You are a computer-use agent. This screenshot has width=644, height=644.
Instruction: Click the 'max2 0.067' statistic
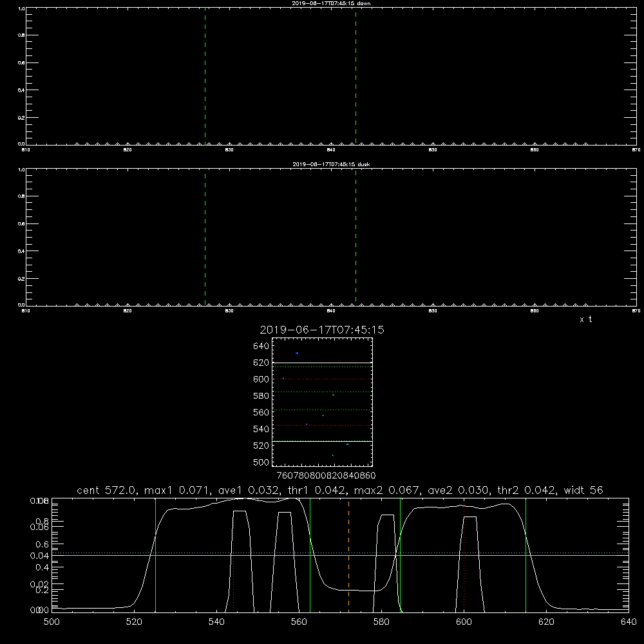pyautogui.click(x=388, y=490)
